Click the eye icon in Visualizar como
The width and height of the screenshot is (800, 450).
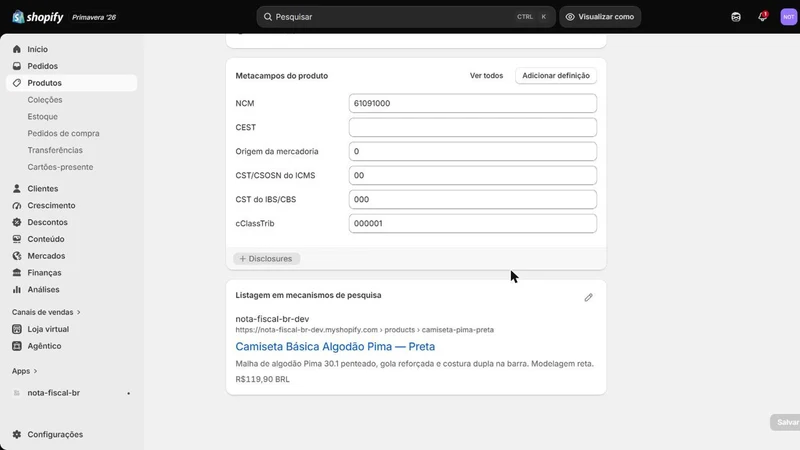570,17
